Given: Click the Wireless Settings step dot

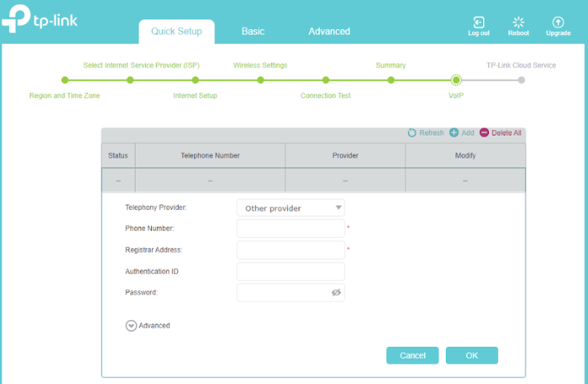Looking at the screenshot, I should (261, 80).
